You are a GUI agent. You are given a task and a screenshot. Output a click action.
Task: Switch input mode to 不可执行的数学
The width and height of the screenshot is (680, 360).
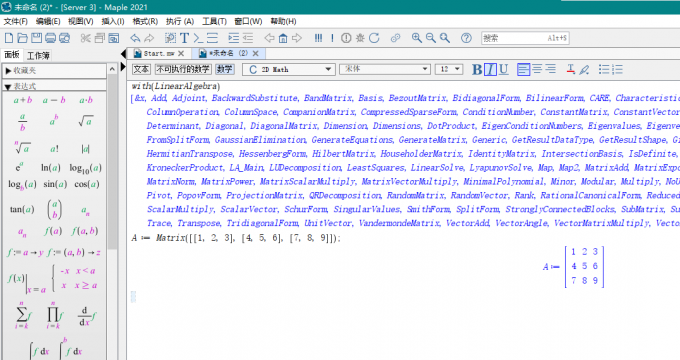[x=183, y=69]
